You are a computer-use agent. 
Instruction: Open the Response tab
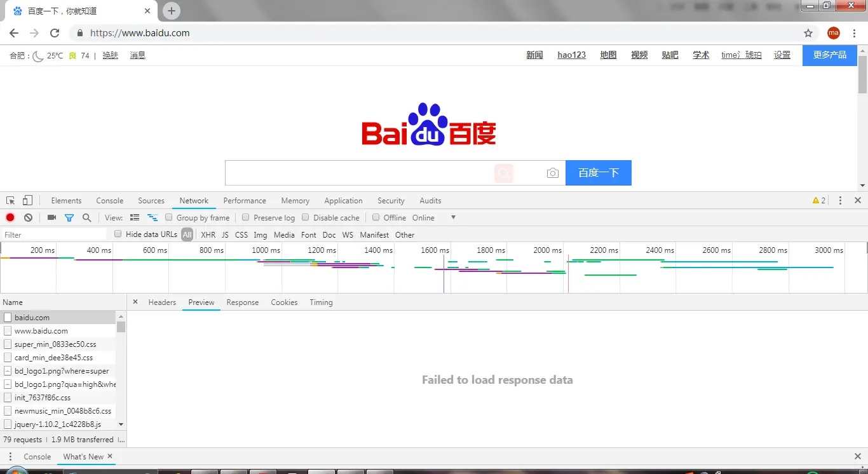[x=243, y=302]
